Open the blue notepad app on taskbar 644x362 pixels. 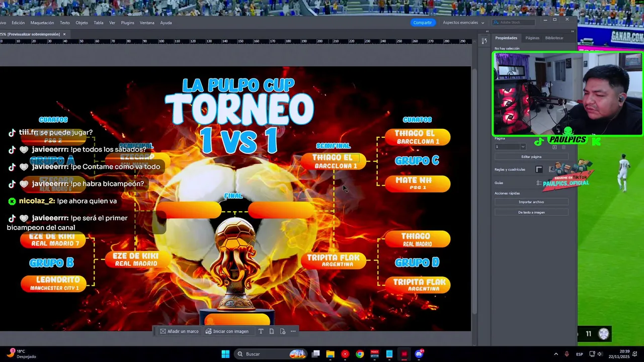coord(389,354)
